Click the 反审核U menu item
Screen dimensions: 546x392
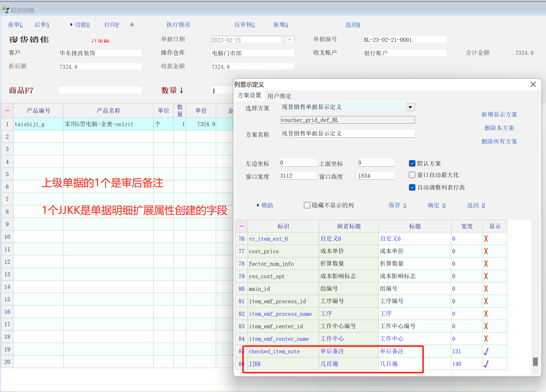tap(244, 25)
